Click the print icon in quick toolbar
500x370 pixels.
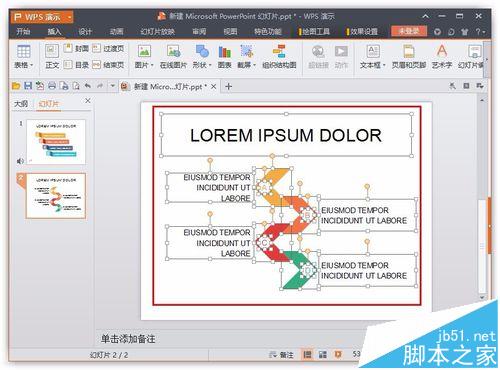point(52,86)
